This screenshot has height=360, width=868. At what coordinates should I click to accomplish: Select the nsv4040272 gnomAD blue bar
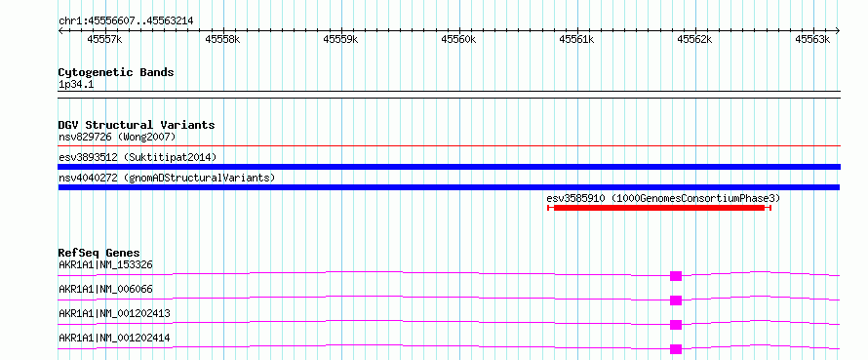pos(449,187)
